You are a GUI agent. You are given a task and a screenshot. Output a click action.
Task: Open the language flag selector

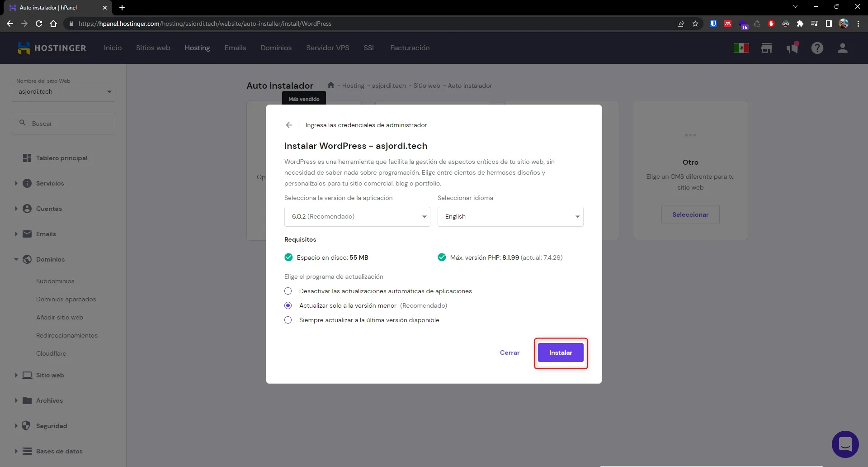tap(741, 48)
